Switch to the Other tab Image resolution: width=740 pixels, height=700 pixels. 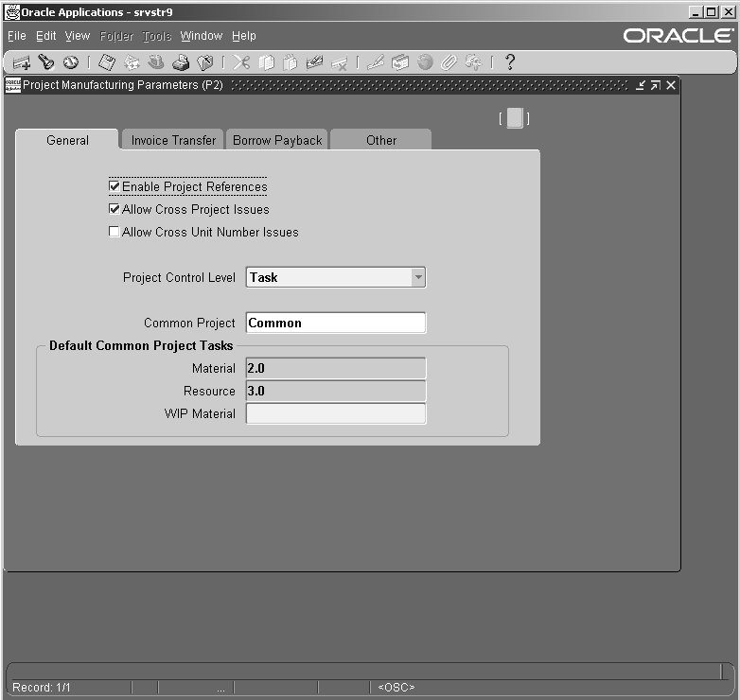(381, 140)
